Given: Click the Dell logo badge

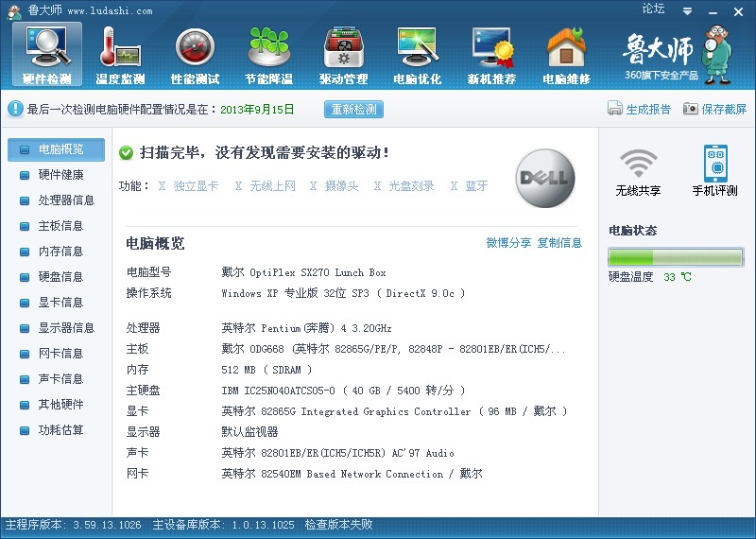Looking at the screenshot, I should coord(545,178).
